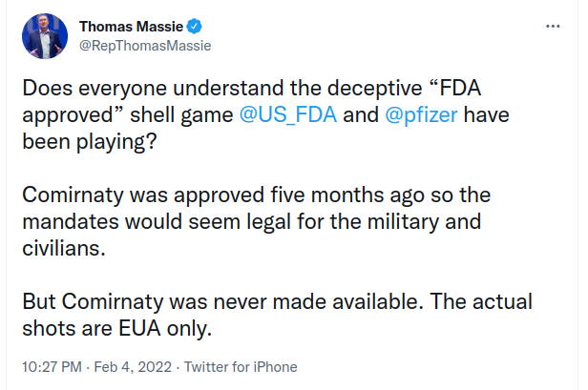The image size is (588, 390).
Task: Follow the @pfizer mention link
Action: click(x=421, y=114)
